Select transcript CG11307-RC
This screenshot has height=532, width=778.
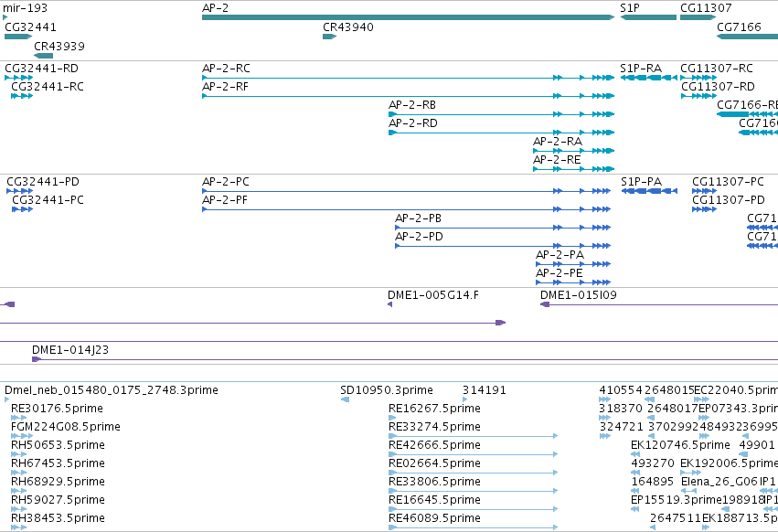pos(698,78)
